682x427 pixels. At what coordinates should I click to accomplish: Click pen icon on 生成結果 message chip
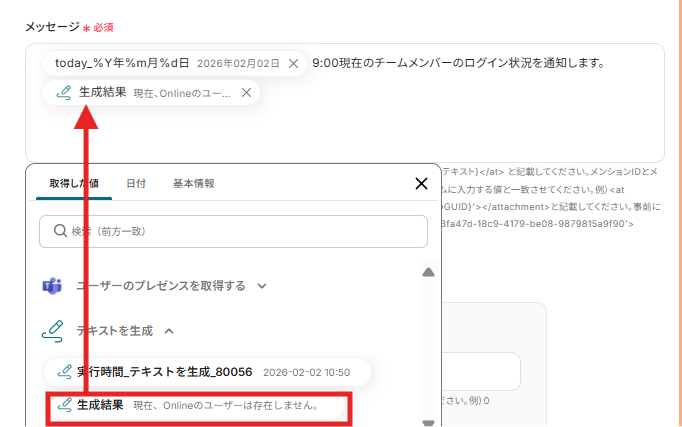(64, 93)
